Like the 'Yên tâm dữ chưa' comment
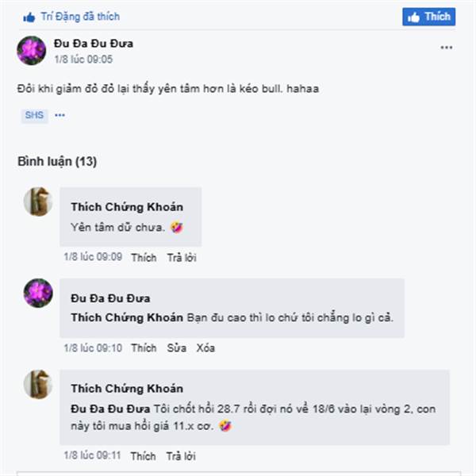Viewport: 476px width, 476px height. [144, 258]
